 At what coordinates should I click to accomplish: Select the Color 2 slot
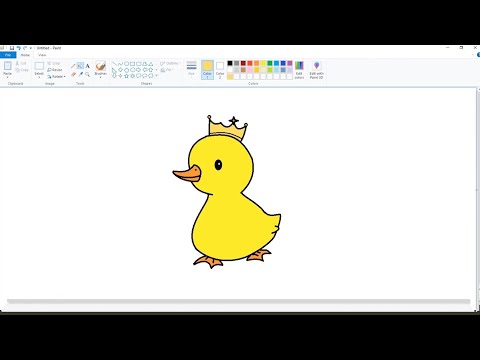click(220, 69)
